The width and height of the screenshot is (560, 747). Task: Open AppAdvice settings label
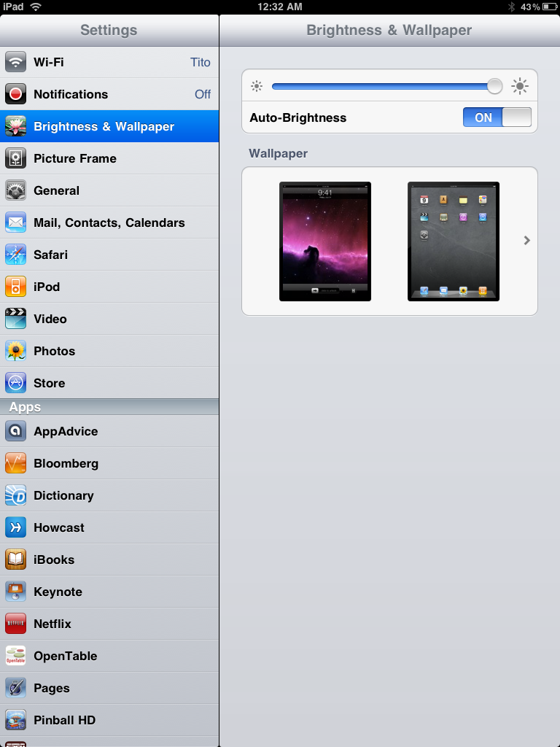[x=66, y=432]
